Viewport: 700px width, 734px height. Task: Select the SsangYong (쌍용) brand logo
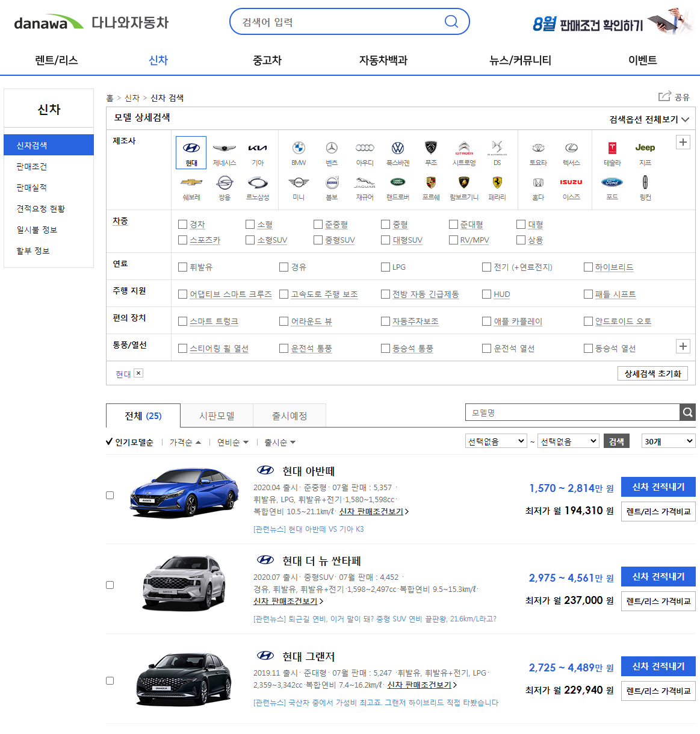click(x=225, y=187)
